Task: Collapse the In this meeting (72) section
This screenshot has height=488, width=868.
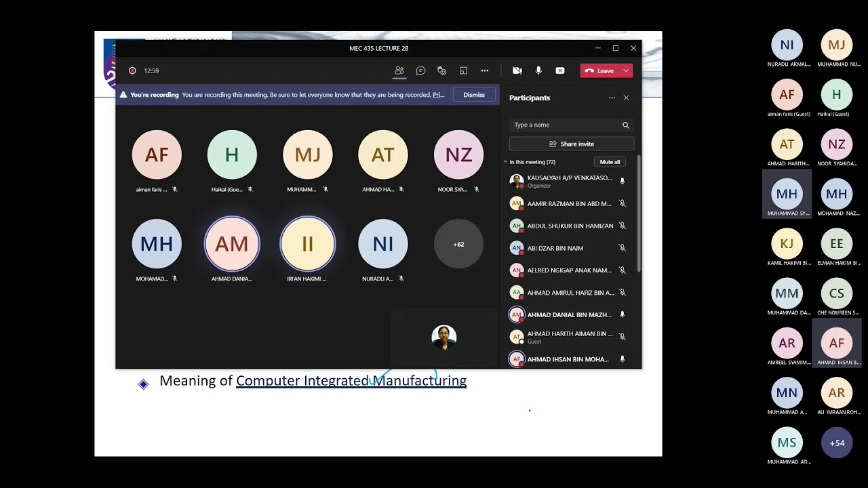Action: pyautogui.click(x=505, y=162)
